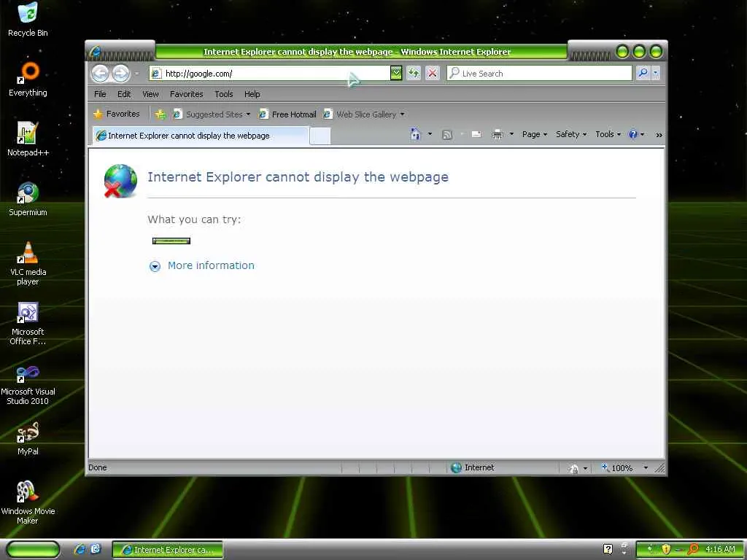Screen dimensions: 747x560
Task: Open the Home button dropdown arrow
Action: (x=430, y=134)
